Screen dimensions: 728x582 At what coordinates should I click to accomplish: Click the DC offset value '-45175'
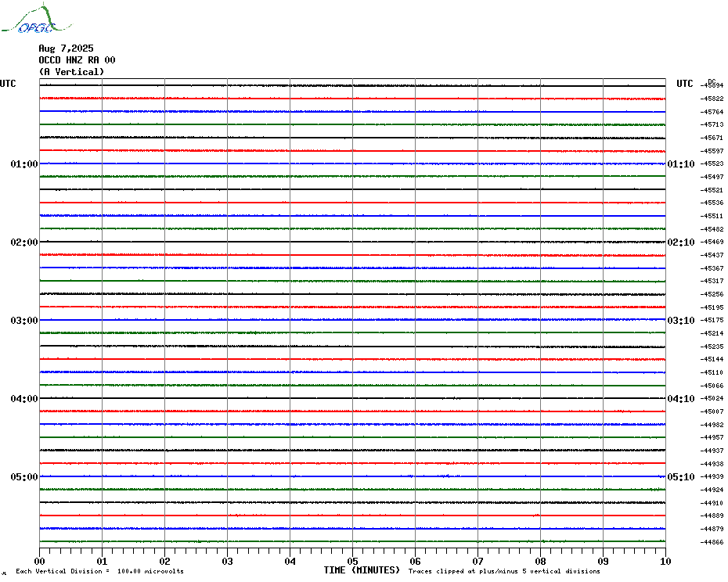click(712, 320)
